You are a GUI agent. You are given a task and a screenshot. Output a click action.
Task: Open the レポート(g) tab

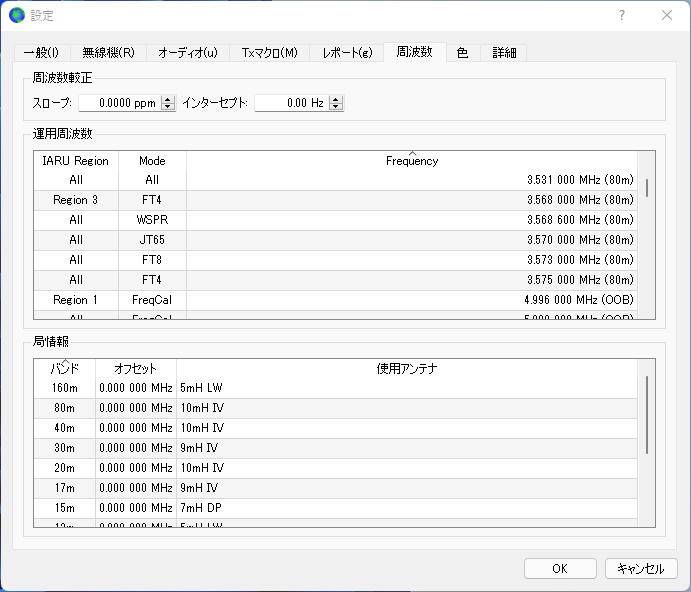[347, 53]
